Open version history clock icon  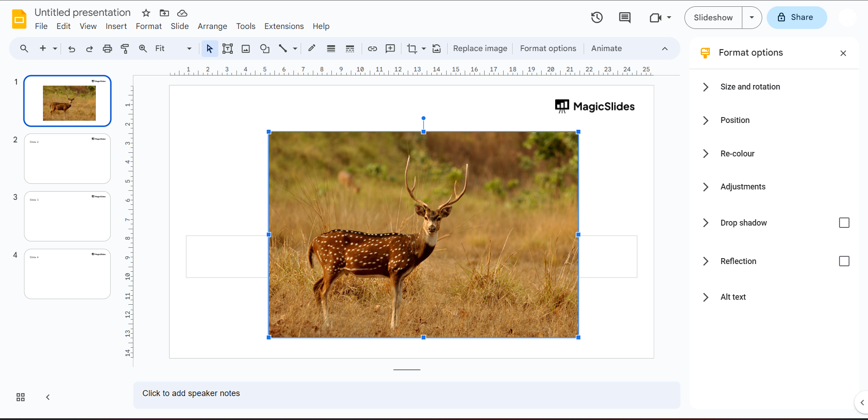(597, 18)
